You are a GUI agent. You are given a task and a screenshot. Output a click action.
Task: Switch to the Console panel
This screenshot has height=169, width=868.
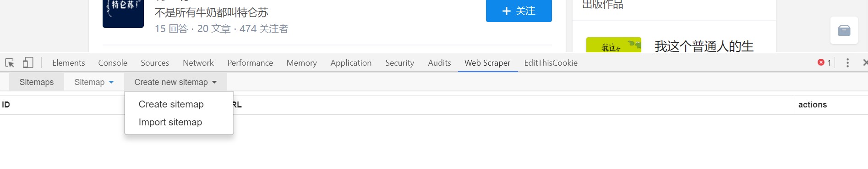[x=113, y=63]
